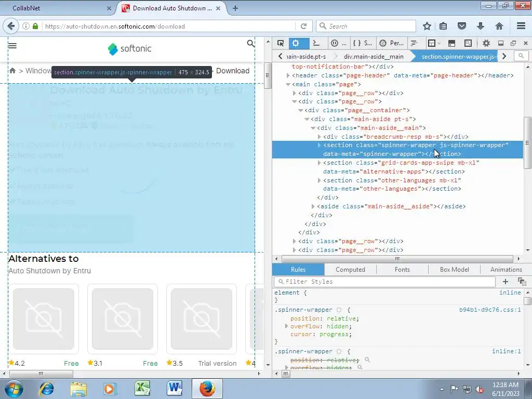This screenshot has height=399, width=532.
Task: Toggle selector highlighter for second .spinner-wrapper rule
Action: pyautogui.click(x=339, y=352)
